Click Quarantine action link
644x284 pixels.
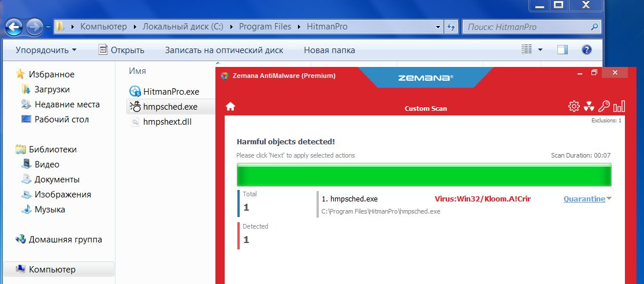click(x=584, y=199)
